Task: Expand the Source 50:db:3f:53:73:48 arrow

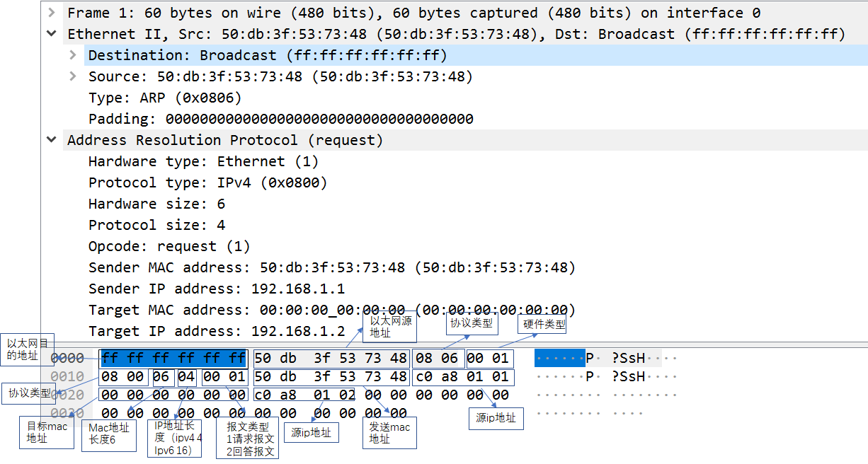Action: pos(73,76)
